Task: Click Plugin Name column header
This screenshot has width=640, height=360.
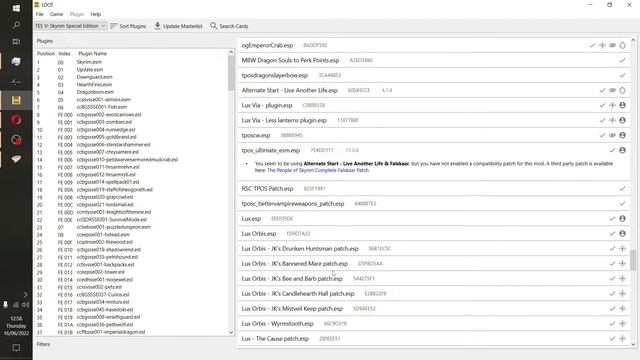Action: pos(93,53)
